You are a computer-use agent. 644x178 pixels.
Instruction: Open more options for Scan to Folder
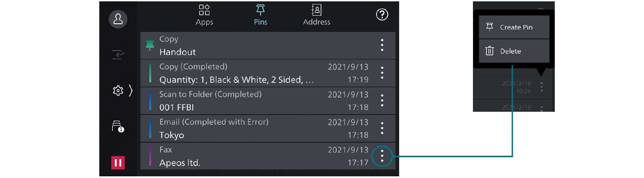(x=382, y=101)
